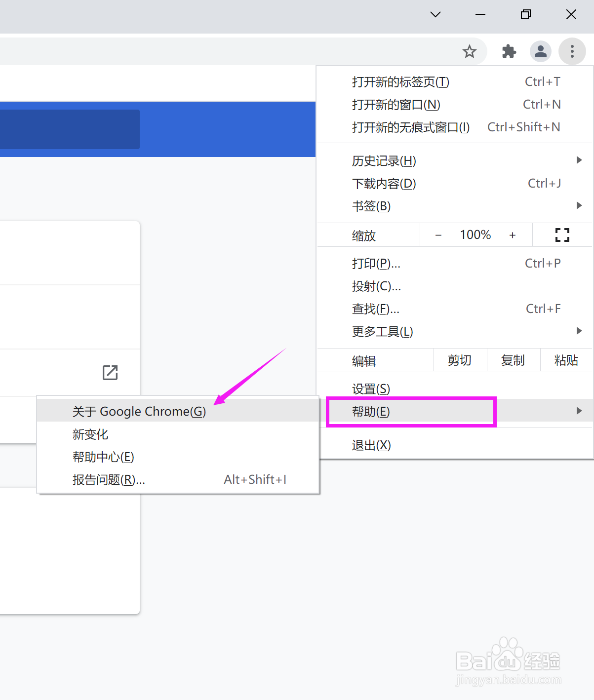Increase zoom with the plus button
This screenshot has height=700, width=594.
[x=513, y=235]
